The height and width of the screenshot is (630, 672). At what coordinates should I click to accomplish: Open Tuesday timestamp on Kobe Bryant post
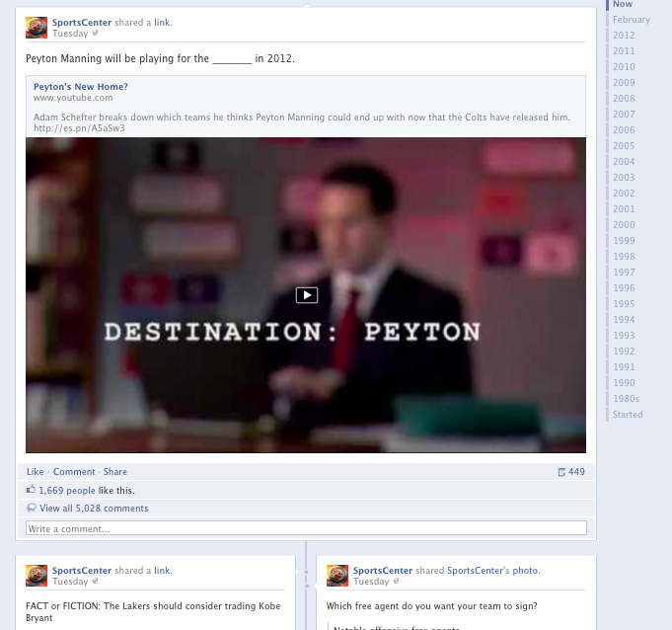click(x=70, y=582)
